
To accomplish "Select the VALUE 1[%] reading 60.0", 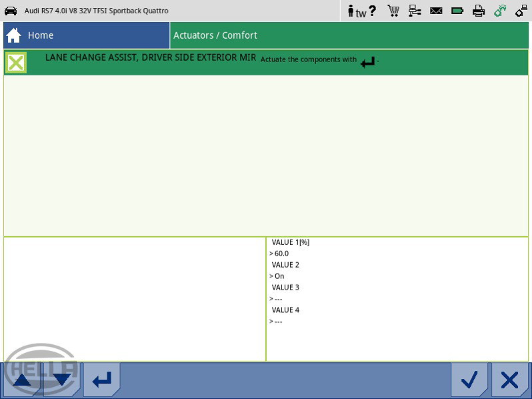I will (x=281, y=254).
